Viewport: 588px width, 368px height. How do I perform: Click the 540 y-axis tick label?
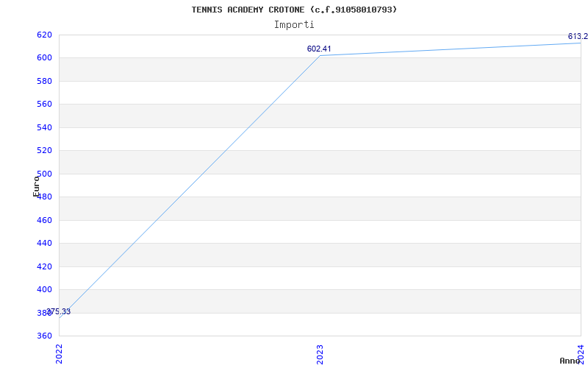pyautogui.click(x=44, y=127)
